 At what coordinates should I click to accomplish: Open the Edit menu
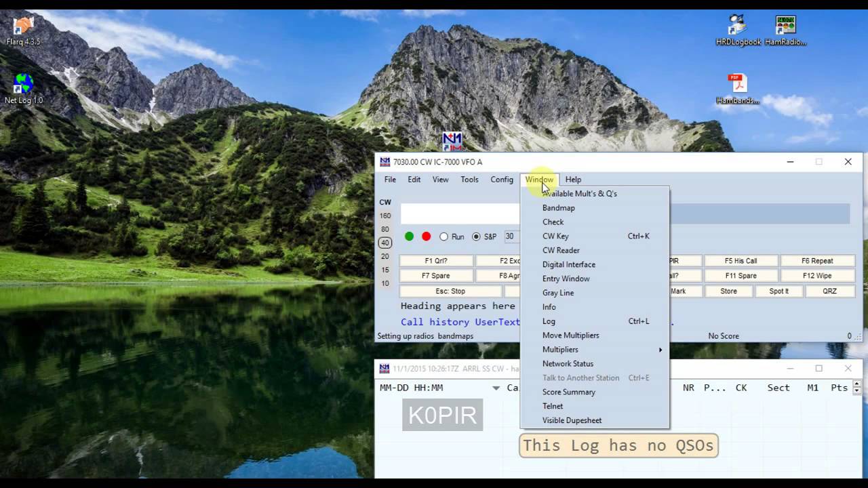coord(414,180)
